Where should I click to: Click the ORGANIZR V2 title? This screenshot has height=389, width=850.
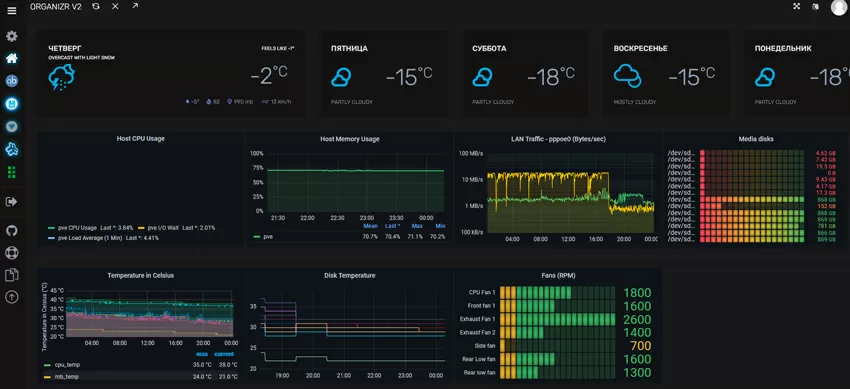pos(56,7)
